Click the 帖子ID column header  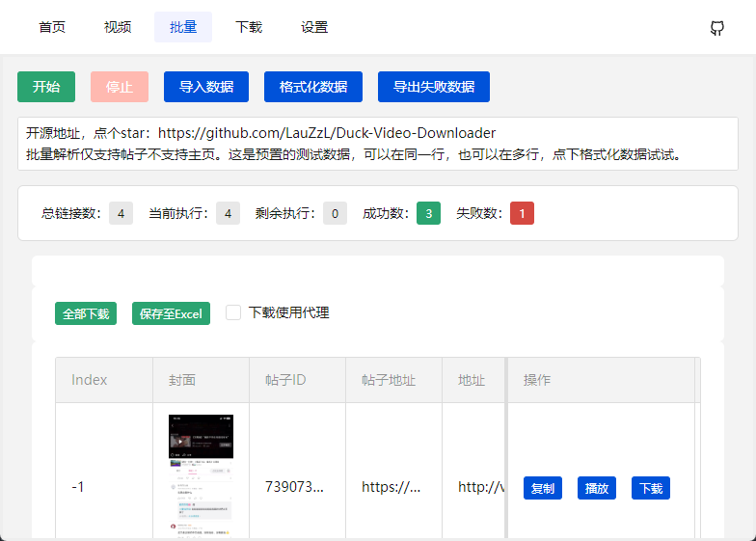click(297, 380)
